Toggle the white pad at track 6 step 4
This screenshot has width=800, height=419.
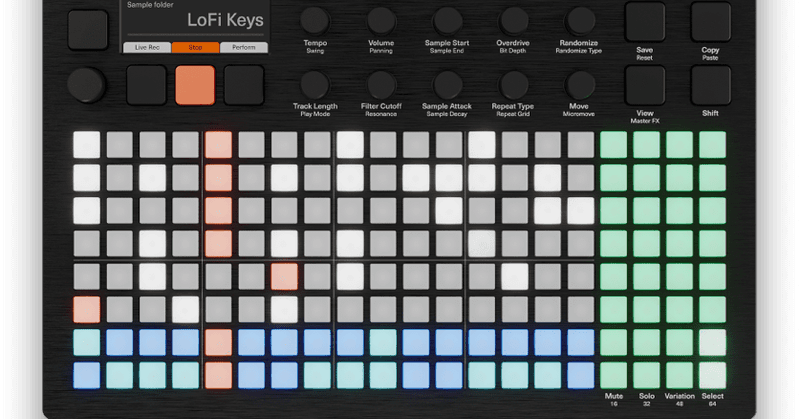185,310
